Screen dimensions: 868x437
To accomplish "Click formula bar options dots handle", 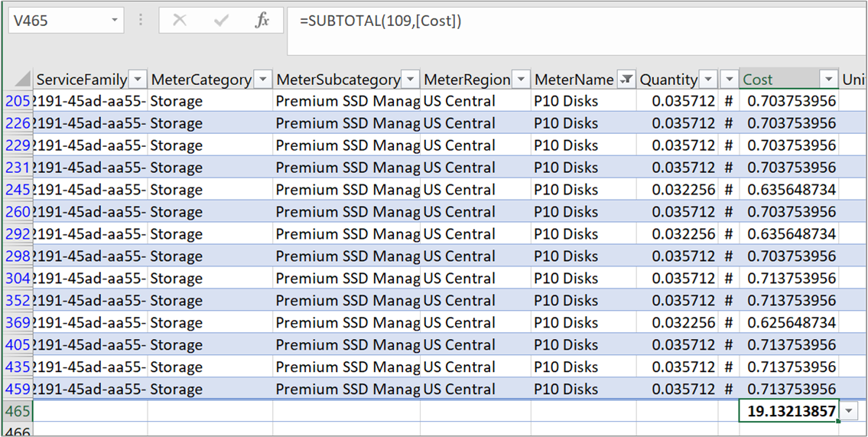I will tap(141, 21).
